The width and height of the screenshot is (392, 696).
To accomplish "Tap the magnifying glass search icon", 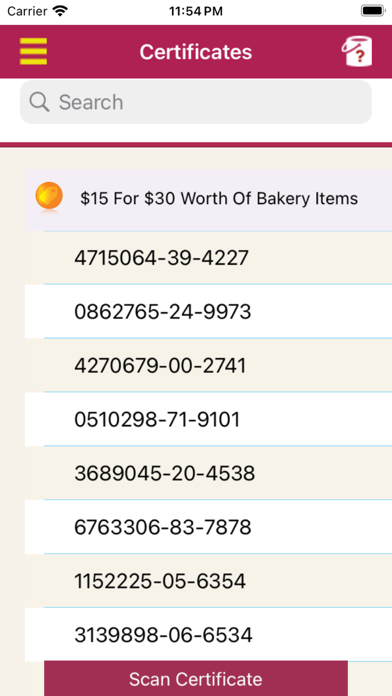I will pos(40,102).
